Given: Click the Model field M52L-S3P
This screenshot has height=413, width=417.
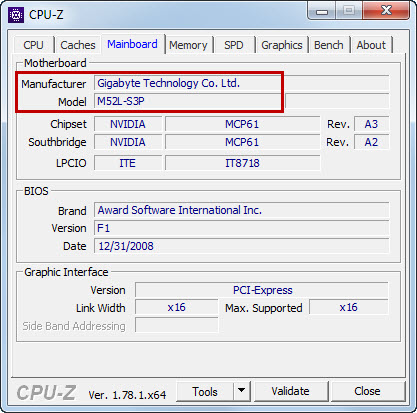Looking at the screenshot, I should point(188,101).
